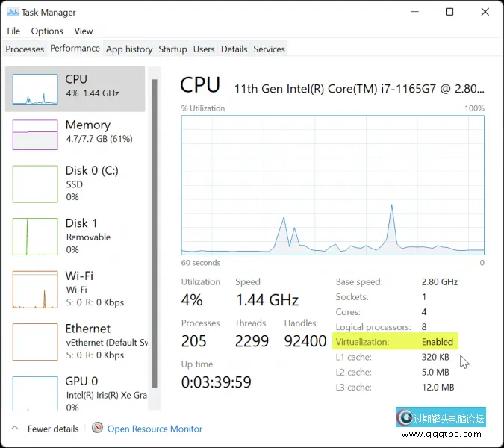The image size is (504, 448).
Task: Open Resource Monitor link
Action: (x=155, y=429)
